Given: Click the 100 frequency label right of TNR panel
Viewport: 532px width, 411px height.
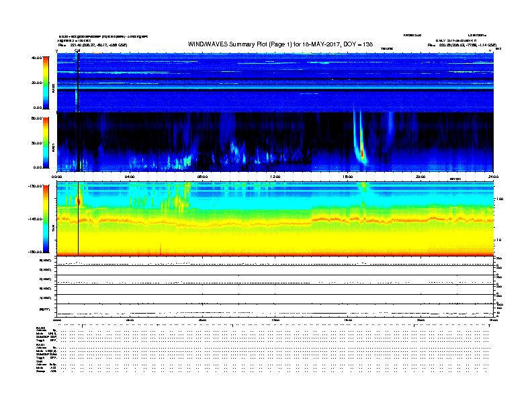Looking at the screenshot, I should click(x=500, y=199).
